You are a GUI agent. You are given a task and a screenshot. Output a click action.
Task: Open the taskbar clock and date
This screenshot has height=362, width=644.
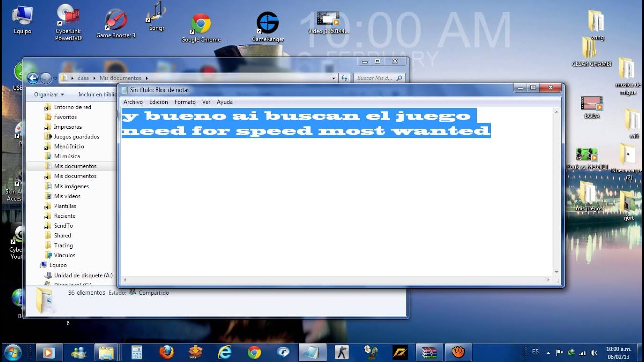618,352
